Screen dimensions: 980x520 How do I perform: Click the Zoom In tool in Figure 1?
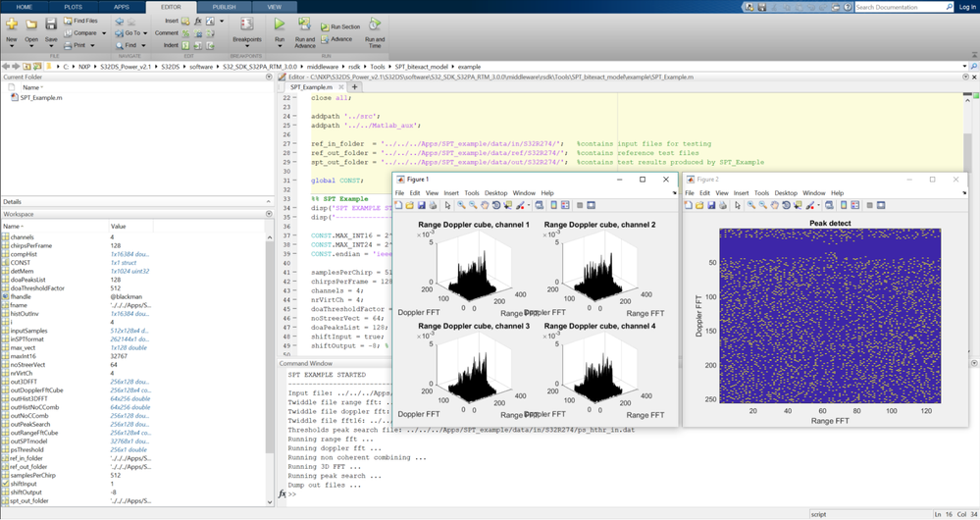point(461,205)
